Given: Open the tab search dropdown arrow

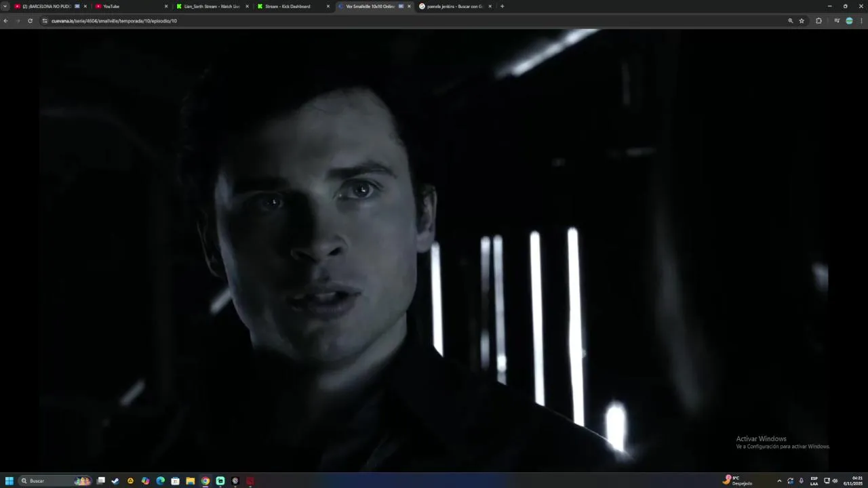Looking at the screenshot, I should pos(5,6).
